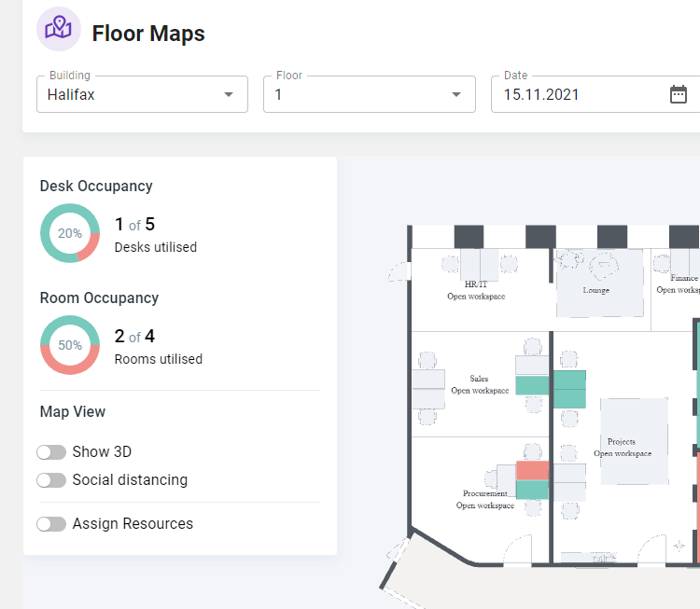Toggle Assign Resources on

tap(51, 524)
